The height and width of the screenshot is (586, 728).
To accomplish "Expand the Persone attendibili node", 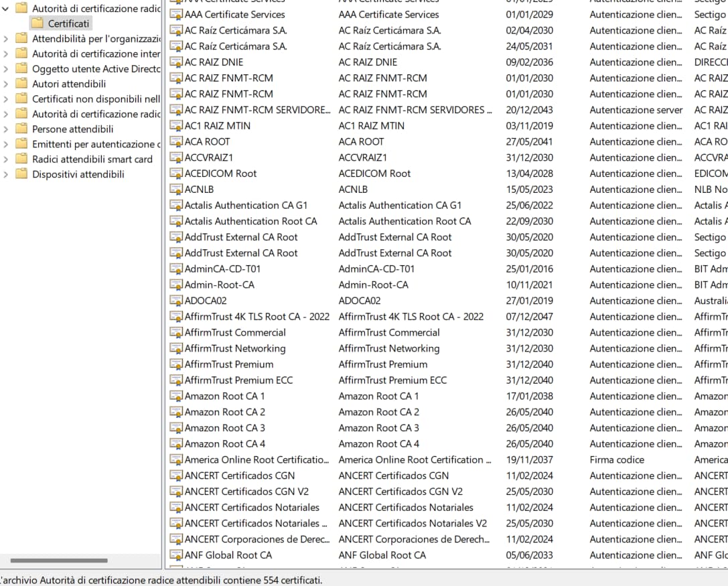I will [5, 129].
